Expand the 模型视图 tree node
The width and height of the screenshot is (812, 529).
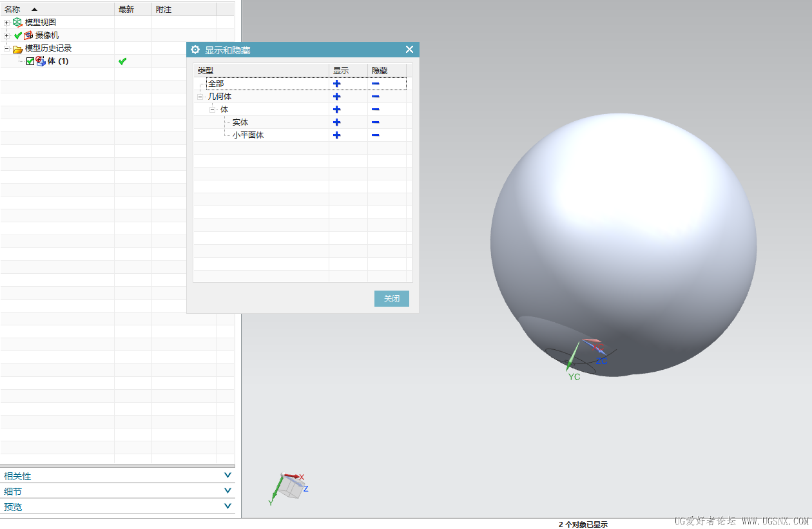pyautogui.click(x=7, y=23)
